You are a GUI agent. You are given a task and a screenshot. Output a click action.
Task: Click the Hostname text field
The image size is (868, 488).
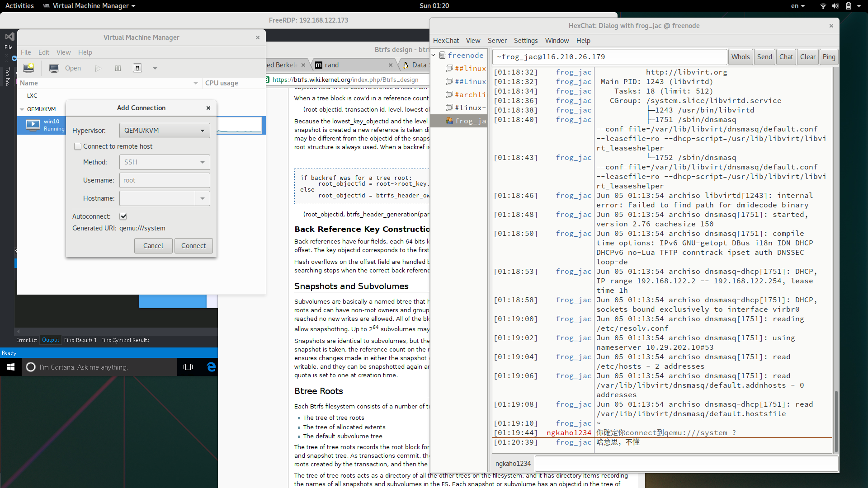pyautogui.click(x=157, y=198)
